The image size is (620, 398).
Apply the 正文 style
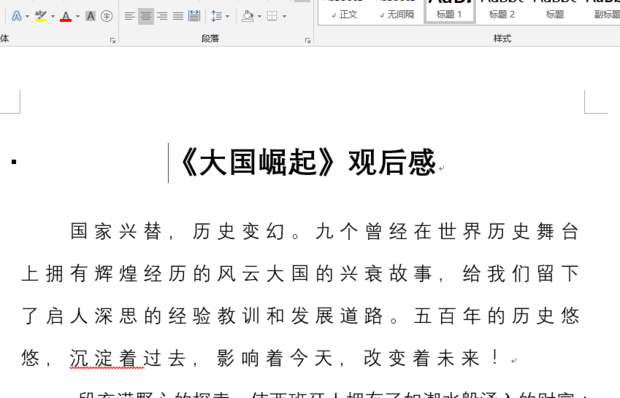344,12
